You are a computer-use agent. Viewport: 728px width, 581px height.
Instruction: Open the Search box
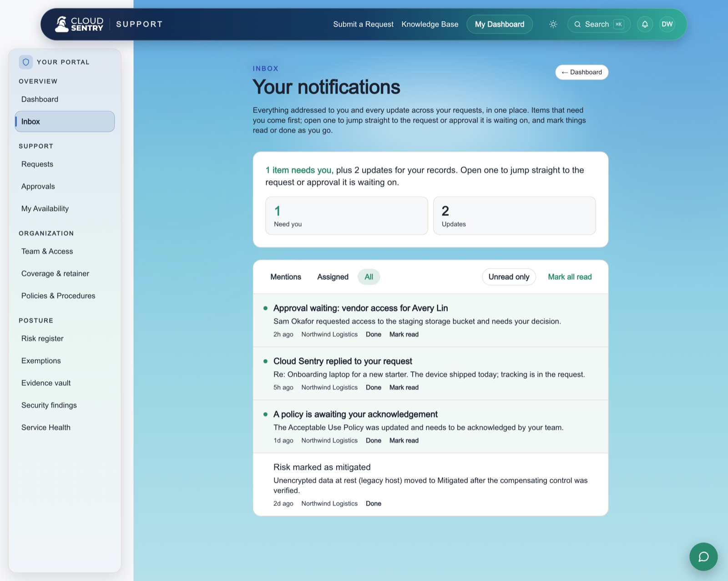point(599,24)
